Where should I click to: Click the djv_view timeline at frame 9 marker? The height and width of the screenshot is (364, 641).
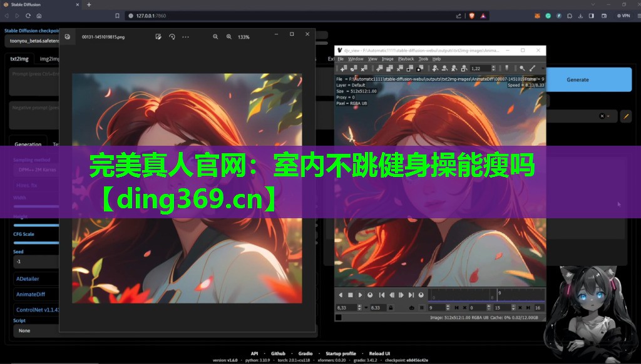click(497, 295)
